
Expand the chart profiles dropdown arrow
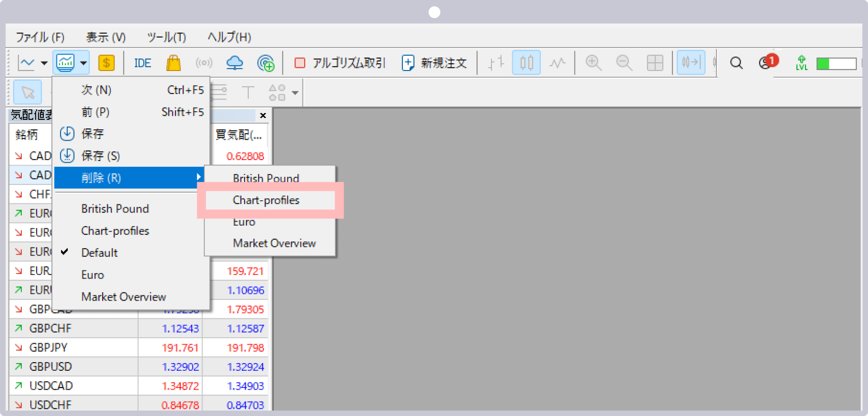tap(84, 63)
